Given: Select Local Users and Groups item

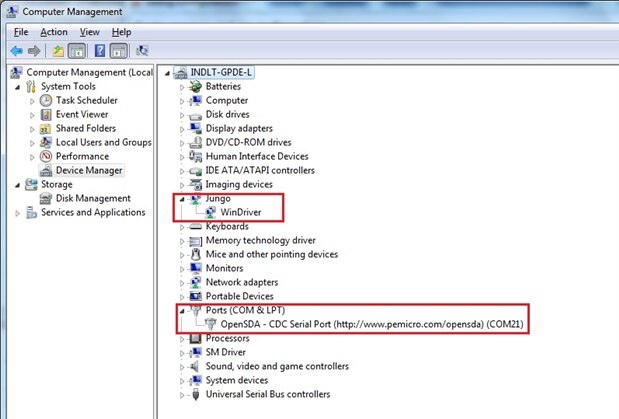Looking at the screenshot, I should coord(103,142).
